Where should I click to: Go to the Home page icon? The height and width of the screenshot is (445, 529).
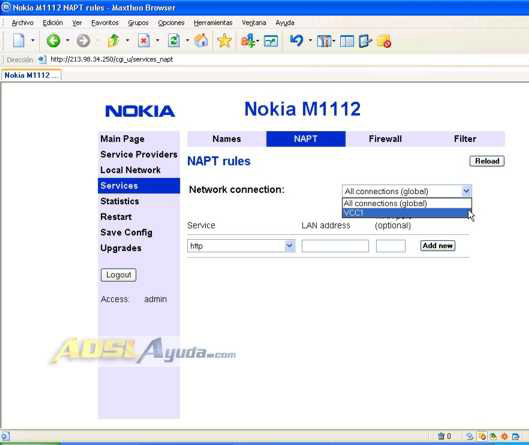point(201,40)
